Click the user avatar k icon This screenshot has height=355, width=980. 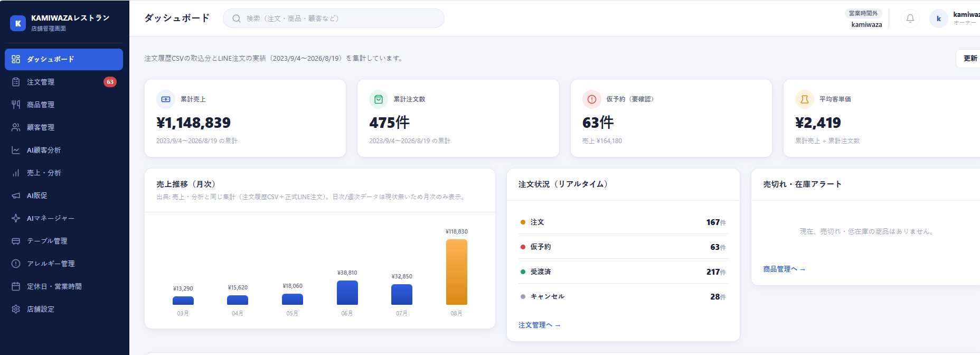coord(939,18)
